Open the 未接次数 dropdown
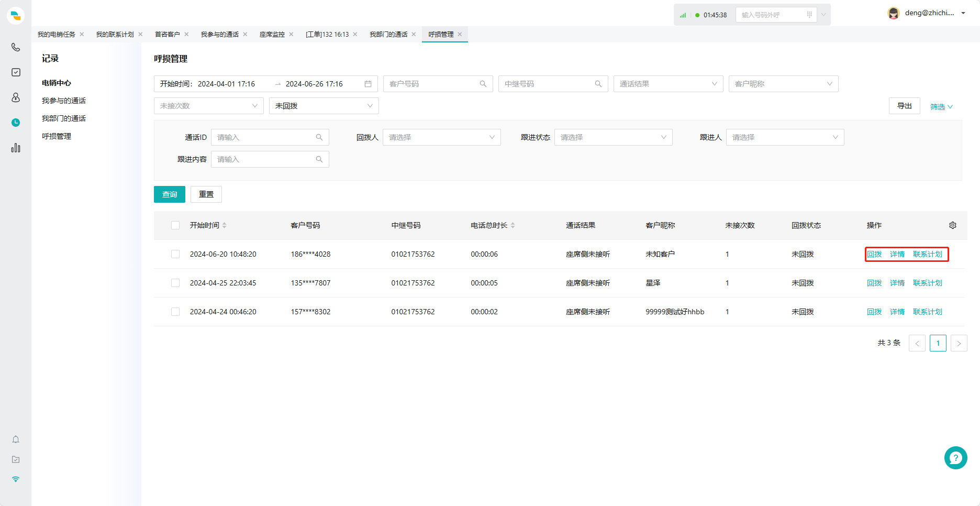The image size is (980, 506). click(209, 106)
